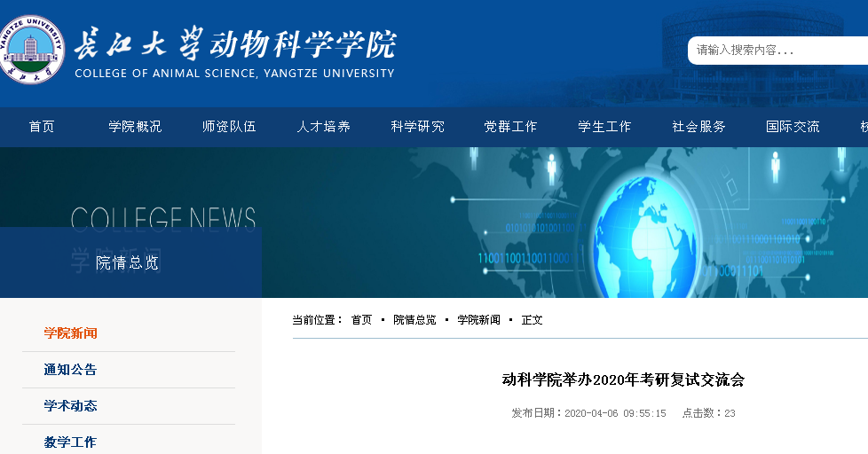Select 师资队伍 in the navigation bar

(x=229, y=127)
